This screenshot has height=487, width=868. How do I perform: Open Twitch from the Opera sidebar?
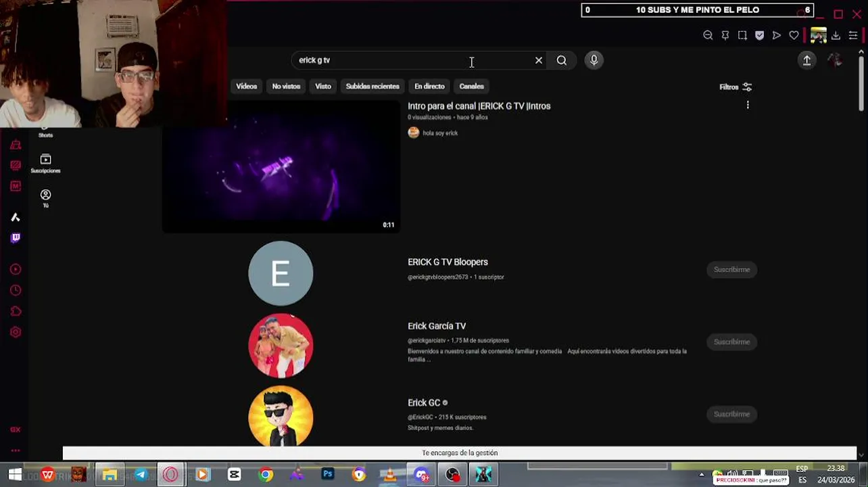(16, 238)
